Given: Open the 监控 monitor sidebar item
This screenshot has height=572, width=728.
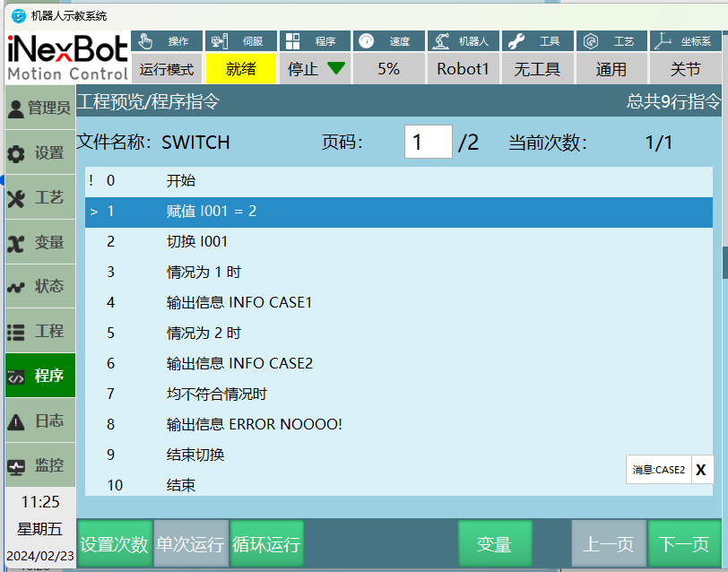Looking at the screenshot, I should click(39, 465).
